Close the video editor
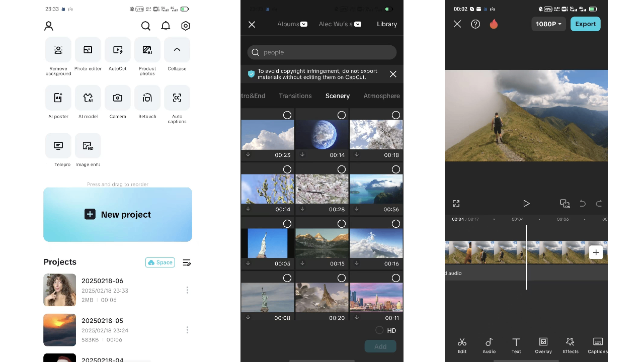 (x=457, y=24)
